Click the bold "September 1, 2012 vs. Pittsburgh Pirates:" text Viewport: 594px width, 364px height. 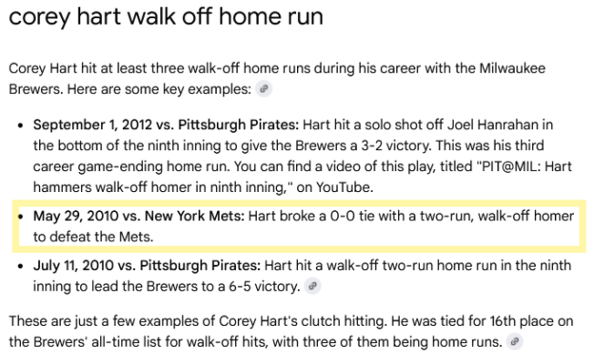coord(166,125)
